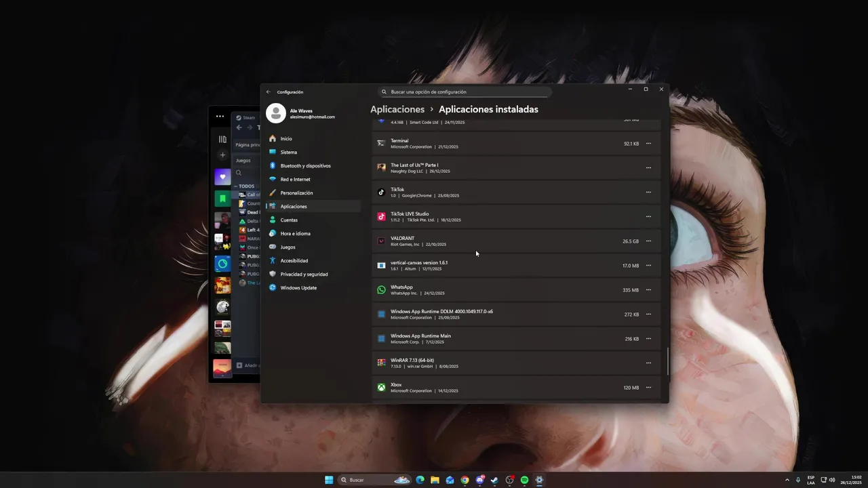Click the vertical-canvas app icon
The image size is (868, 488).
tap(381, 266)
